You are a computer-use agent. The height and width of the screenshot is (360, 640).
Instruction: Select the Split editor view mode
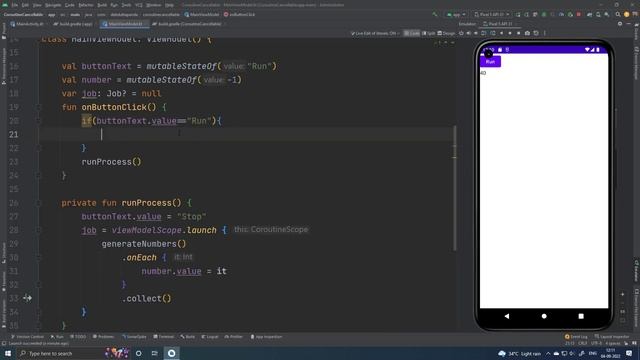(x=429, y=33)
